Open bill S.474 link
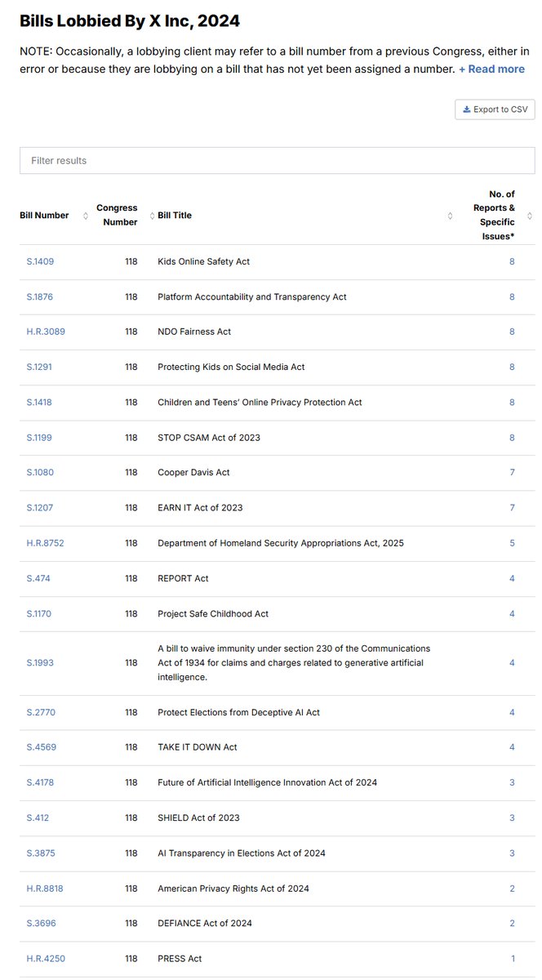Viewport: 542px width, 980px height. [38, 579]
